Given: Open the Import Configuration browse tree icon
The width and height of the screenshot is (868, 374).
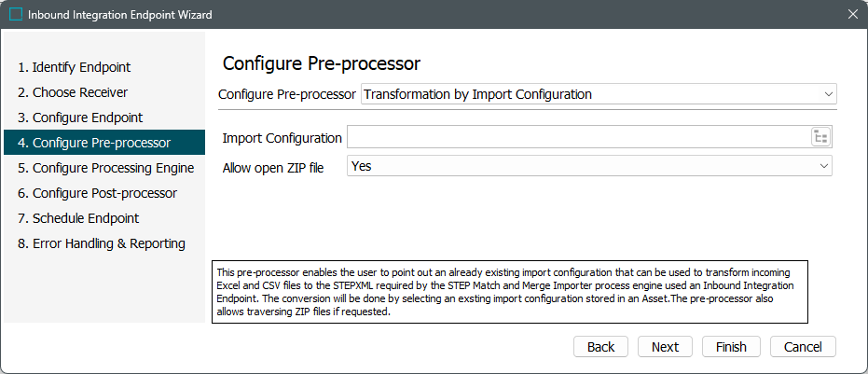Looking at the screenshot, I should (x=820, y=138).
